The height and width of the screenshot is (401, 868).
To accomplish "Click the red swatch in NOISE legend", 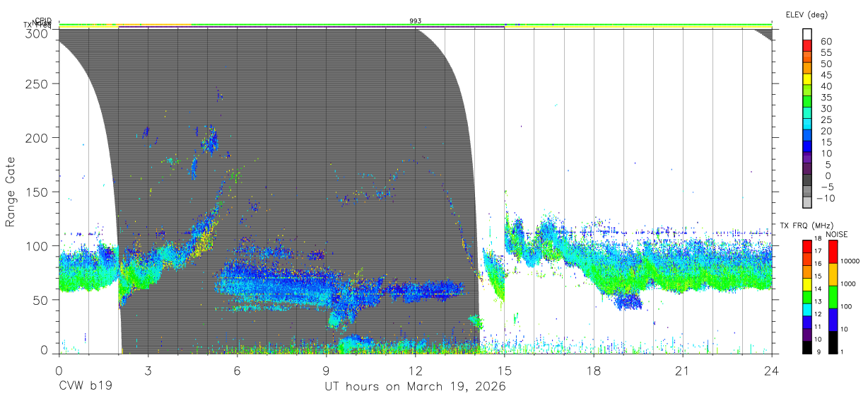I will click(x=833, y=252).
